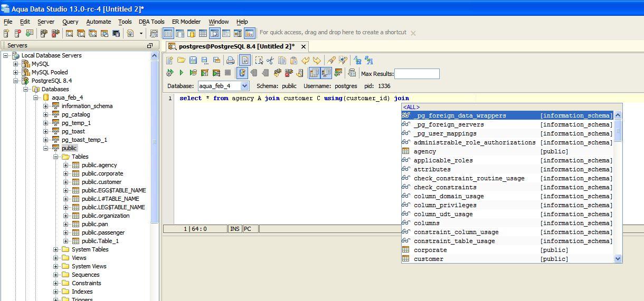Close the Untitled 2 query tab
Screen dimensions: 644x301
(x=304, y=46)
